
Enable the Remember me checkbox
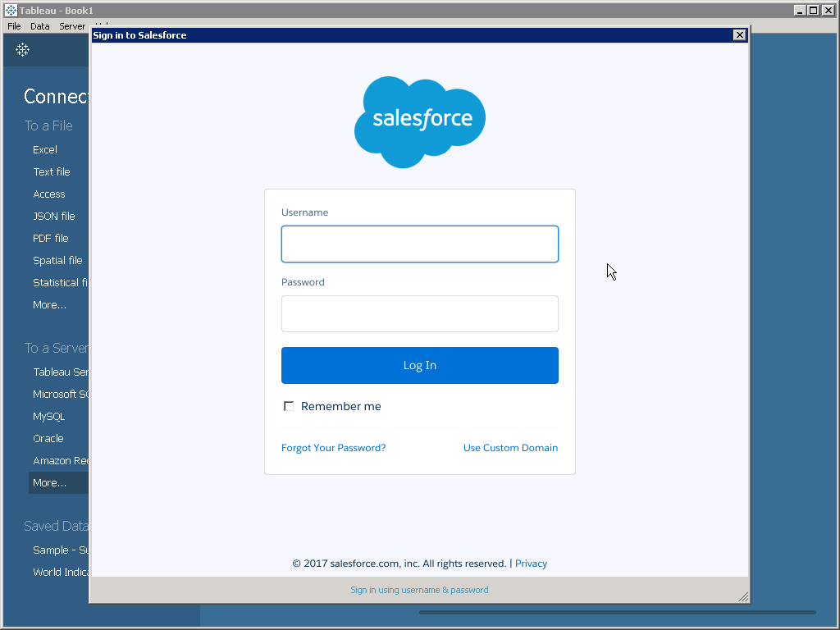point(289,407)
